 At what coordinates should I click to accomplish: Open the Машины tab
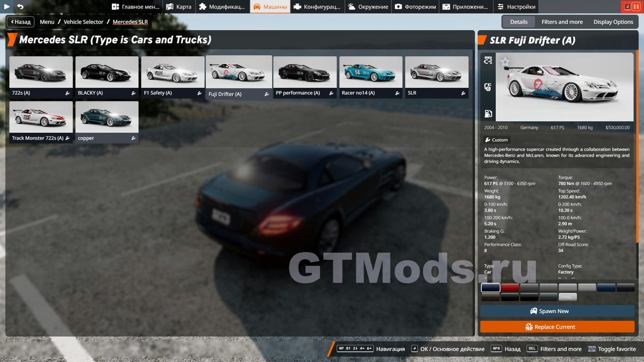coord(270,7)
